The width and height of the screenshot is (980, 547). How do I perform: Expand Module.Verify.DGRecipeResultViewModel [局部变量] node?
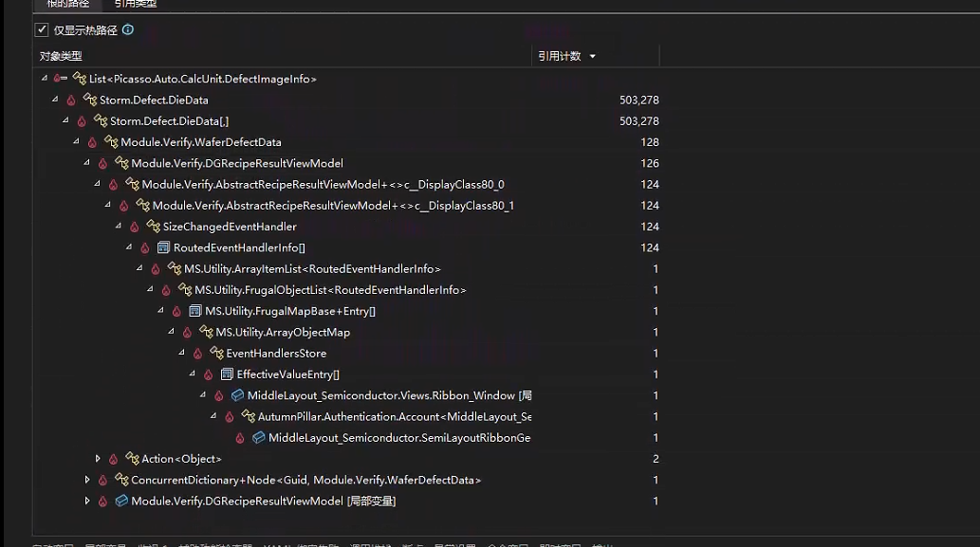tap(87, 501)
